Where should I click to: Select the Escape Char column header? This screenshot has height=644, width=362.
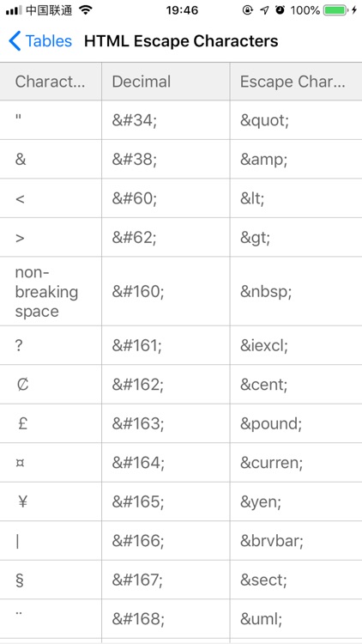[x=296, y=82]
